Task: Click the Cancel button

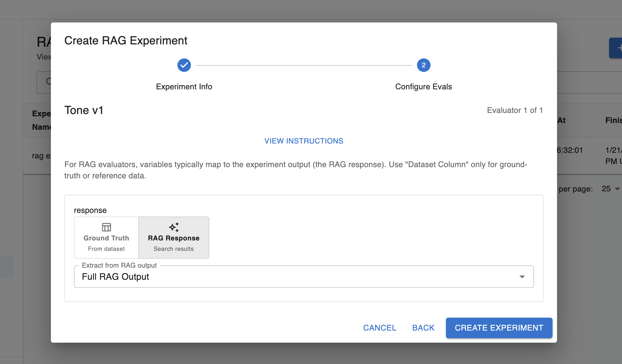Action: click(380, 328)
